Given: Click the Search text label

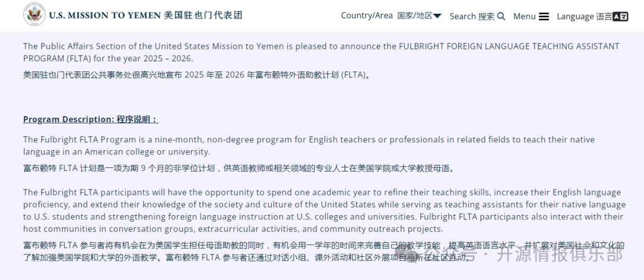Looking at the screenshot, I should (x=463, y=16).
